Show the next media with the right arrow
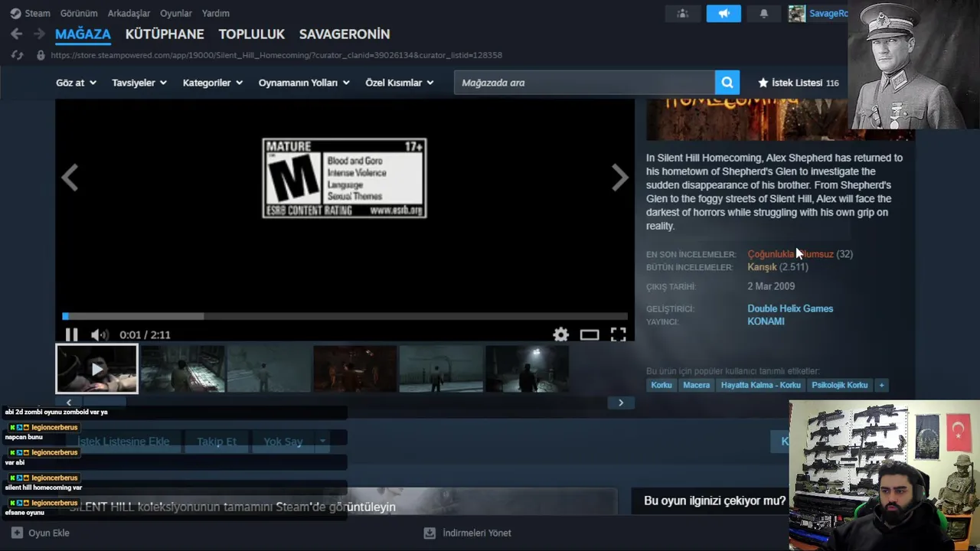 click(619, 178)
